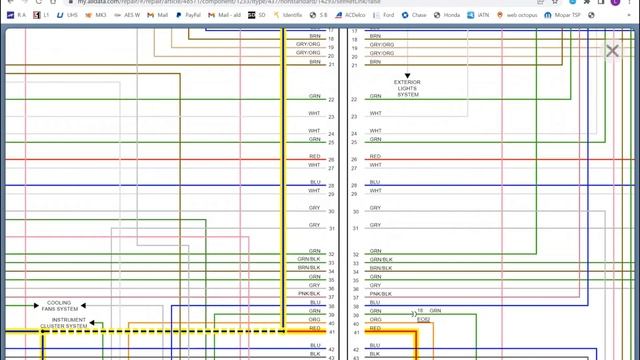Open the ACDelco bookmark

point(350,15)
